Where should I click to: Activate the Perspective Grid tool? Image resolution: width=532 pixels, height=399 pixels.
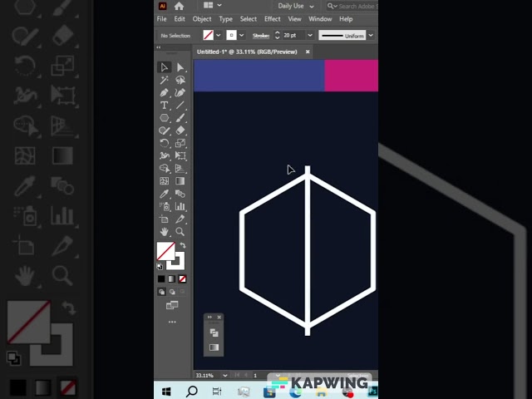click(180, 168)
